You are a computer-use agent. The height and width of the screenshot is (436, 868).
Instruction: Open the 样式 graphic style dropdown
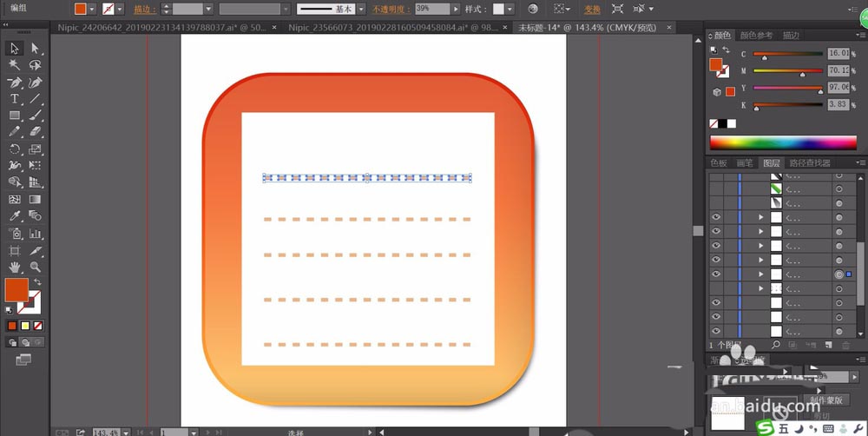pyautogui.click(x=510, y=9)
